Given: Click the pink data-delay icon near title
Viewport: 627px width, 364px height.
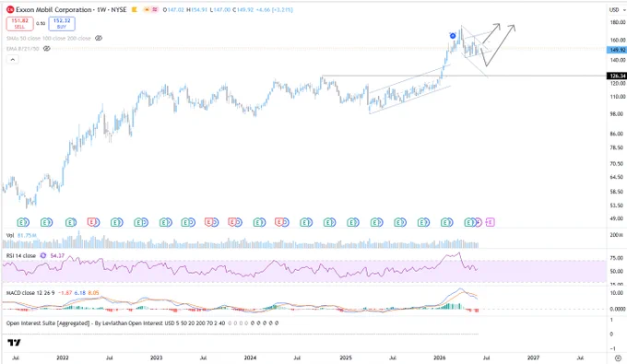Looking at the screenshot, I should (154, 9).
